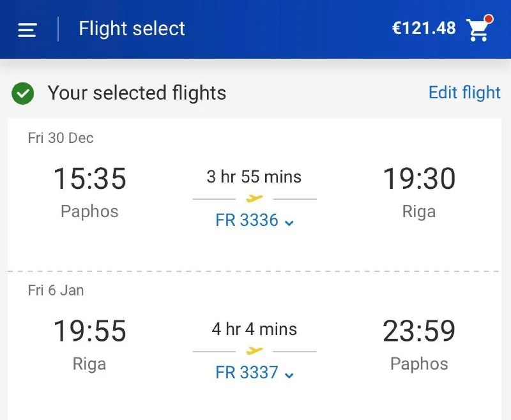Select the Fri 6 Jan date label
The width and height of the screenshot is (511, 420).
coord(56,290)
